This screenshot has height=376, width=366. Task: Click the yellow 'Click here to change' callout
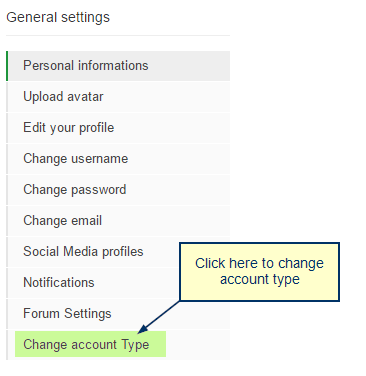(259, 272)
